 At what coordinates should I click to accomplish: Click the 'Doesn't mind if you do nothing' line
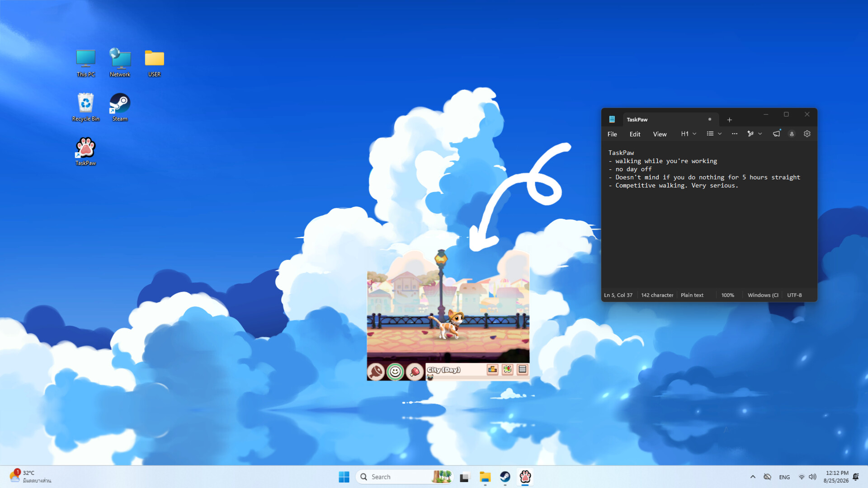coord(704,177)
